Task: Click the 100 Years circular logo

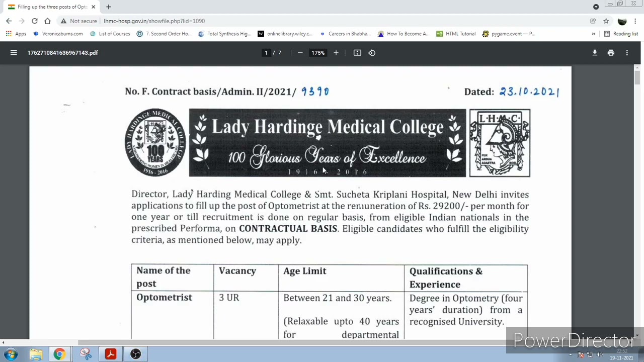Action: pos(155,143)
